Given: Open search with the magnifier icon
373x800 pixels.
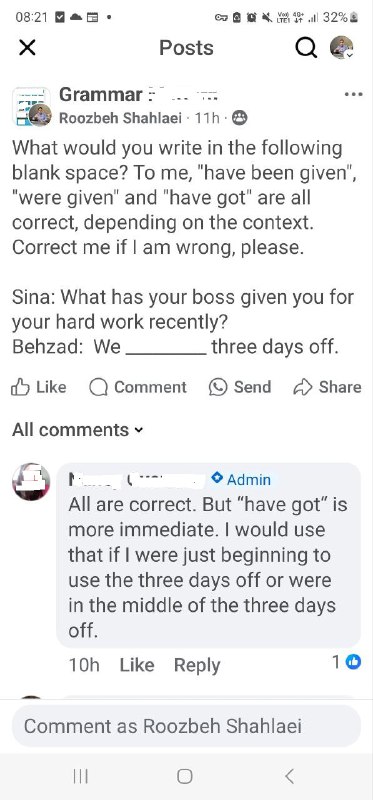Looking at the screenshot, I should pos(306,48).
